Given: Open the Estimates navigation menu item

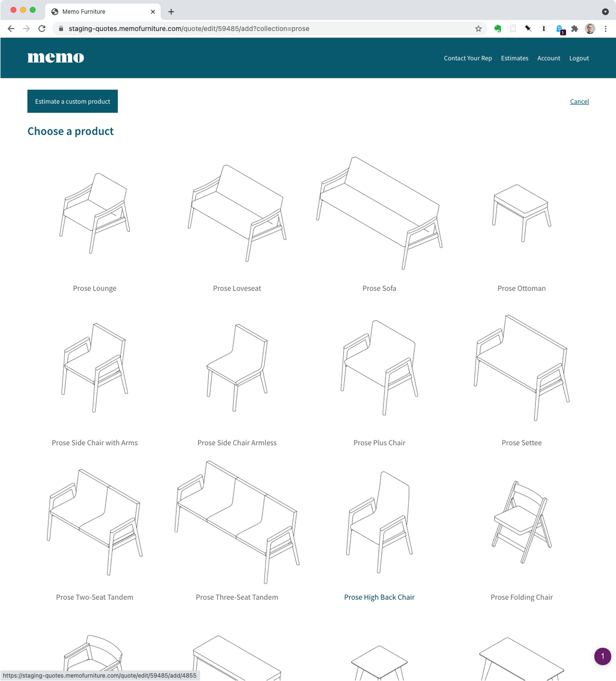Looking at the screenshot, I should [514, 57].
